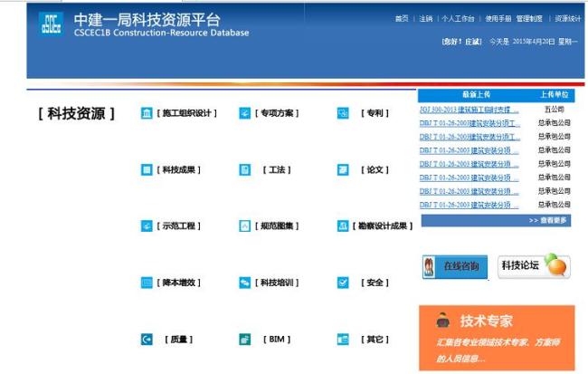Click the 科技成果 category icon
This screenshot has height=374, width=588.
[x=147, y=169]
